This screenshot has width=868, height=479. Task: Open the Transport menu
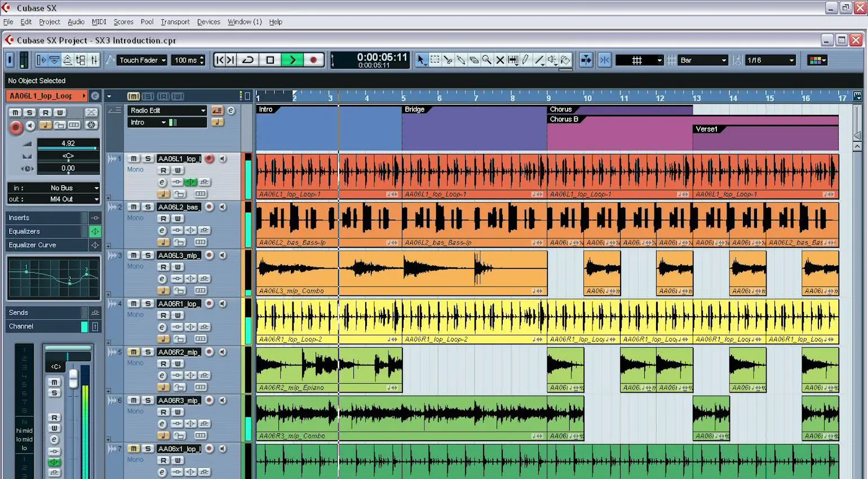point(175,22)
